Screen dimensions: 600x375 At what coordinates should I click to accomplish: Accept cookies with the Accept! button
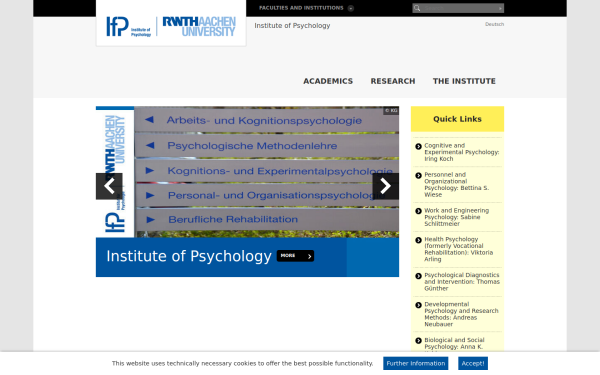pyautogui.click(x=473, y=364)
